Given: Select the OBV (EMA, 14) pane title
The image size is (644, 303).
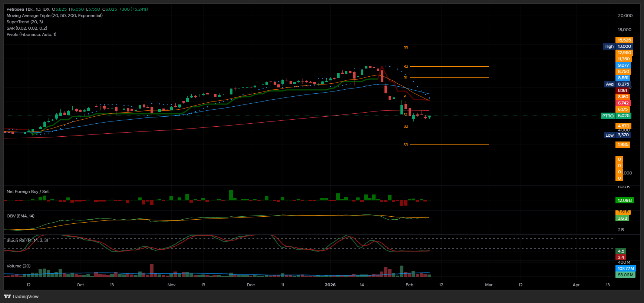Looking at the screenshot, I should [20, 216].
